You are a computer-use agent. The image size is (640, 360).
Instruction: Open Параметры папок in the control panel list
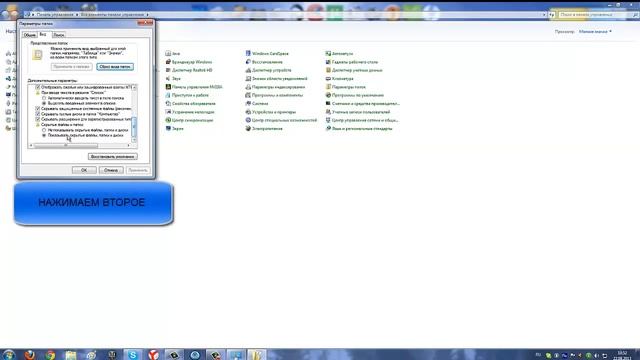(346, 87)
